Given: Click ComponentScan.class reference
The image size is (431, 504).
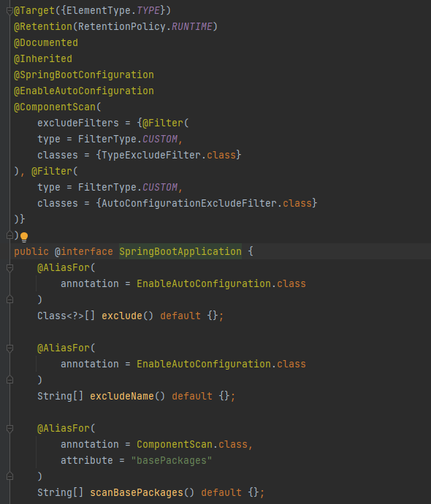Looking at the screenshot, I should (x=192, y=445).
